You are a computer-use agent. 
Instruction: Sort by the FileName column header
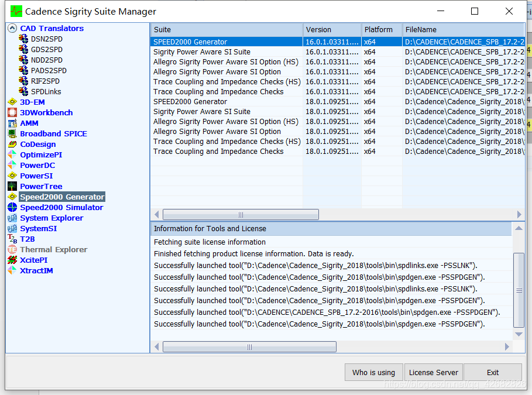pos(464,29)
